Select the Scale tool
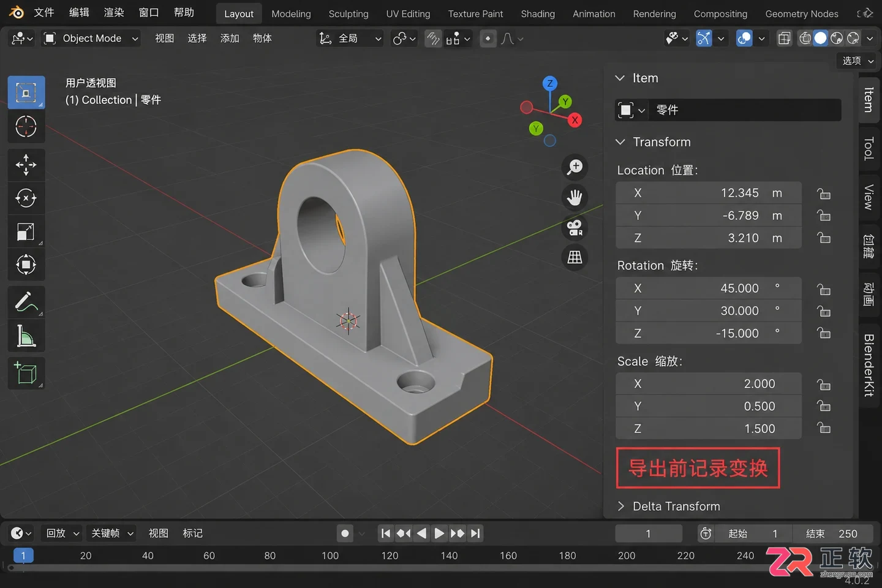Image resolution: width=882 pixels, height=588 pixels. pyautogui.click(x=26, y=232)
